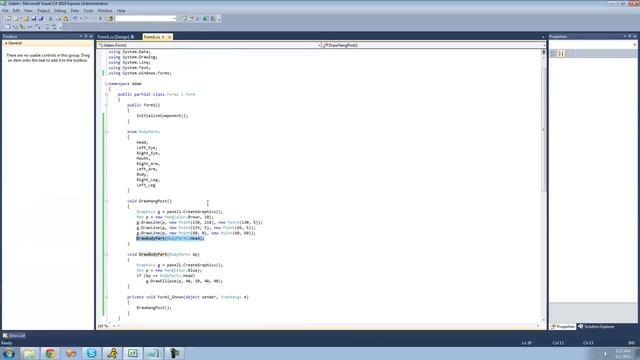Collapse the General group in Toolbox
640x360 pixels.
(x=6, y=43)
